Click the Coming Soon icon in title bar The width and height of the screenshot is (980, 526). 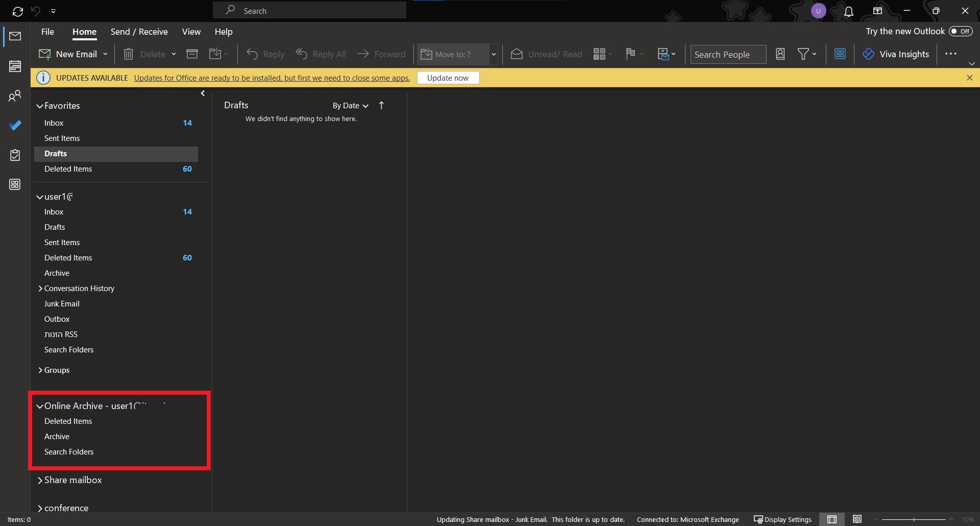(878, 11)
